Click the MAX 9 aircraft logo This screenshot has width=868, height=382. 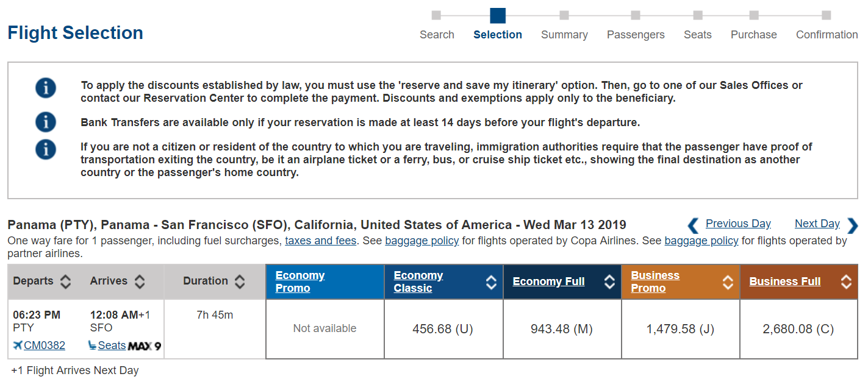pyautogui.click(x=145, y=346)
